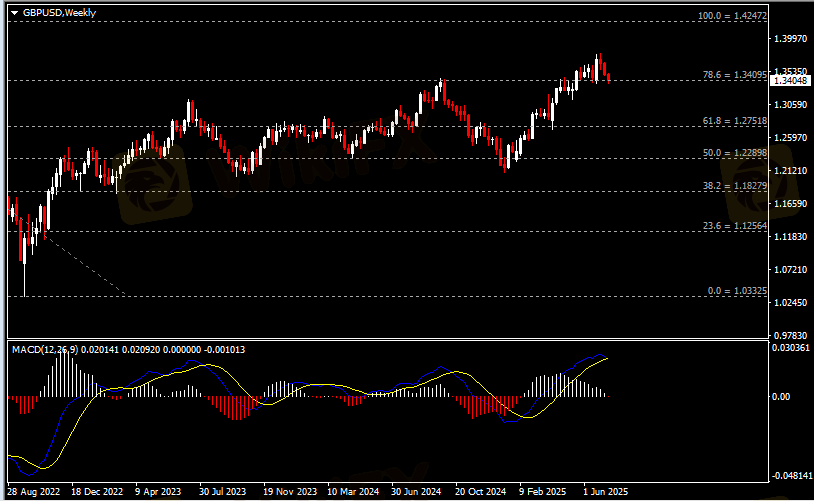Click price scale value 1.16590
Screen dimensions: 814x501
(791, 204)
